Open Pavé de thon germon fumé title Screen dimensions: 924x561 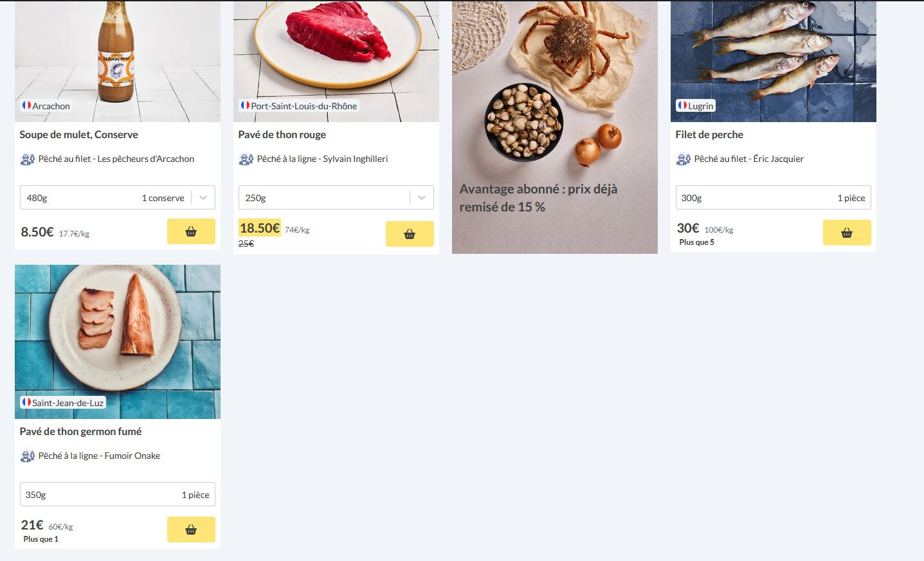[80, 431]
